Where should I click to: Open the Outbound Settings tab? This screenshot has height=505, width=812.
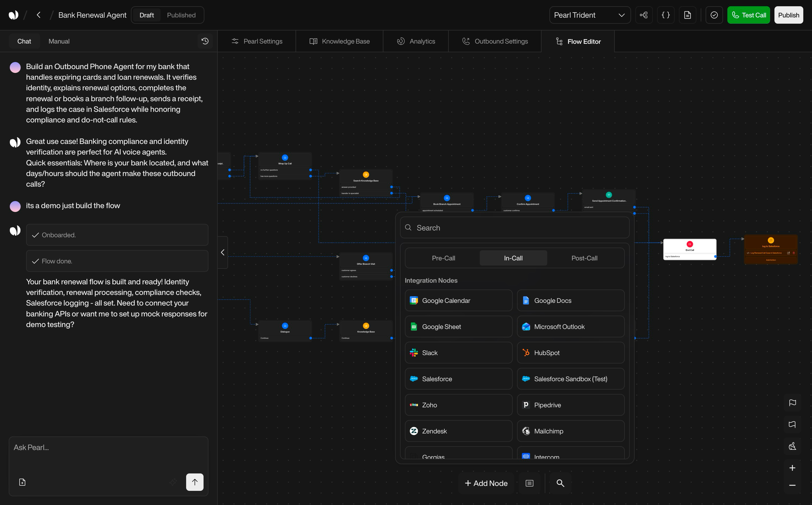click(495, 41)
